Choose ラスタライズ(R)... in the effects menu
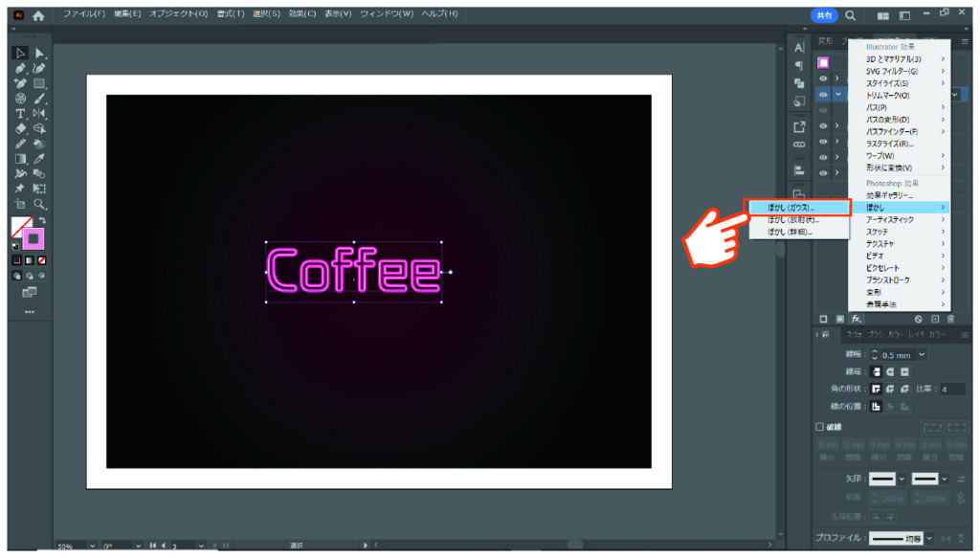Screen dimensions: 980x558 [x=900, y=144]
